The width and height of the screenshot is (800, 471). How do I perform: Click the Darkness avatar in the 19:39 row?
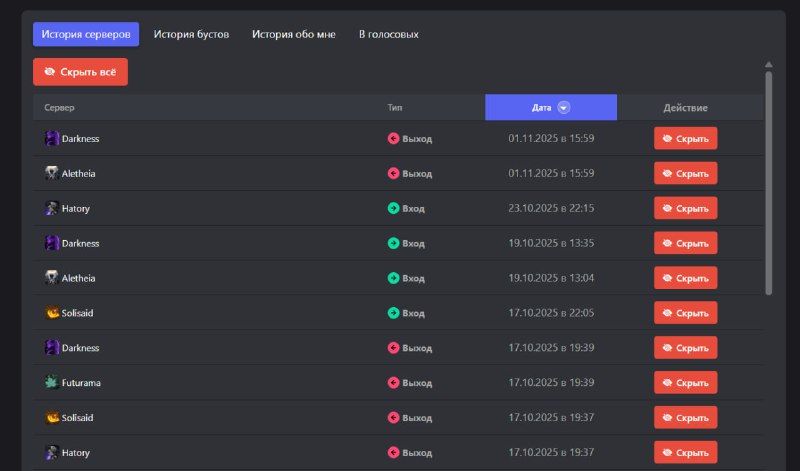tap(52, 348)
